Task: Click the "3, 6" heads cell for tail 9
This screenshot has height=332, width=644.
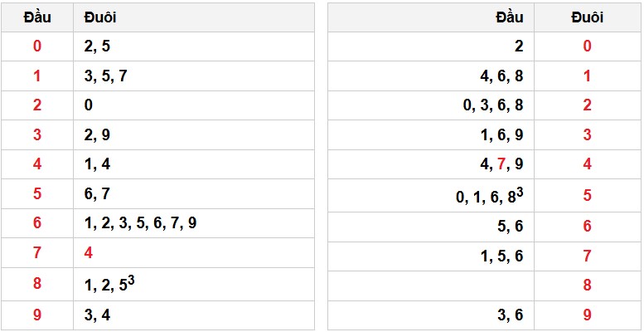Action: (510, 315)
